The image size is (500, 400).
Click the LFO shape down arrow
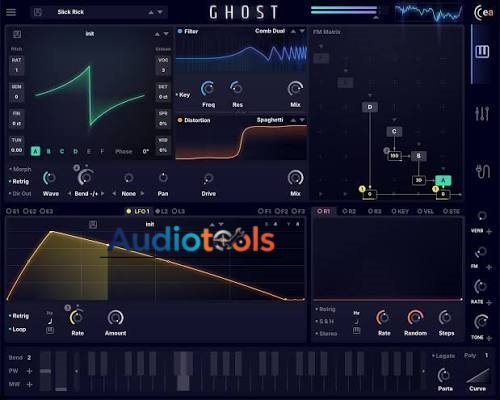[221, 224]
